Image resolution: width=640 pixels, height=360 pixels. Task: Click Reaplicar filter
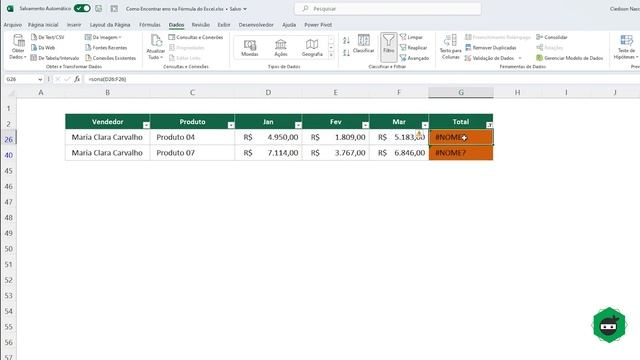[x=413, y=48]
